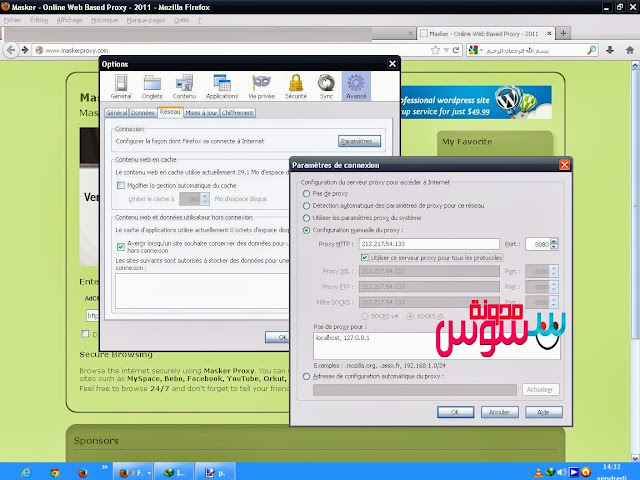Viewport: 640px width, 480px height.
Task: Switch to the Général sub-tab
Action: pos(117,113)
